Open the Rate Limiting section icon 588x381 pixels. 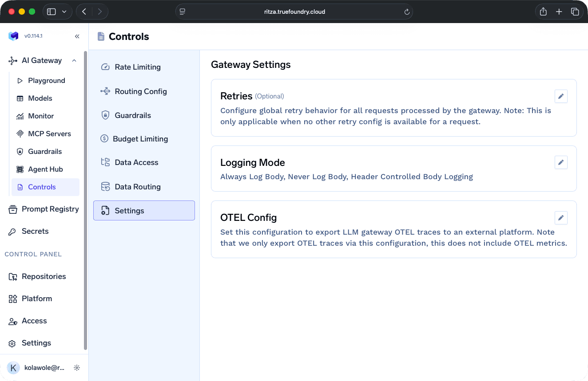105,67
